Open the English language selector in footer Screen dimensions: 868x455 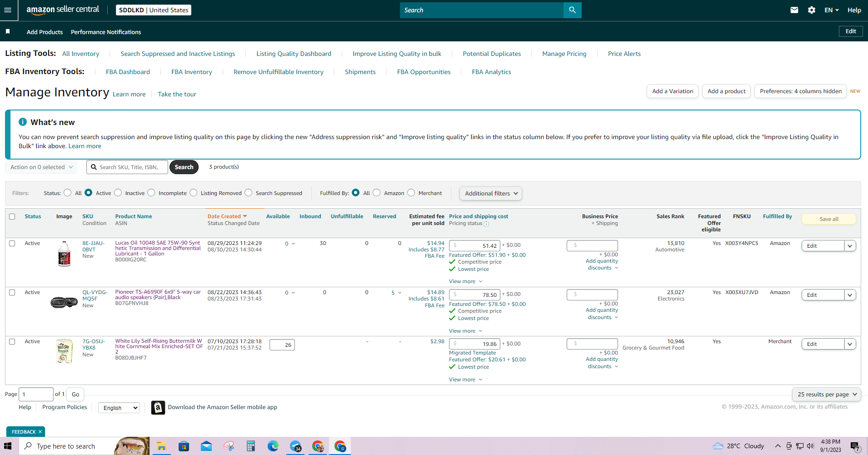tap(119, 408)
